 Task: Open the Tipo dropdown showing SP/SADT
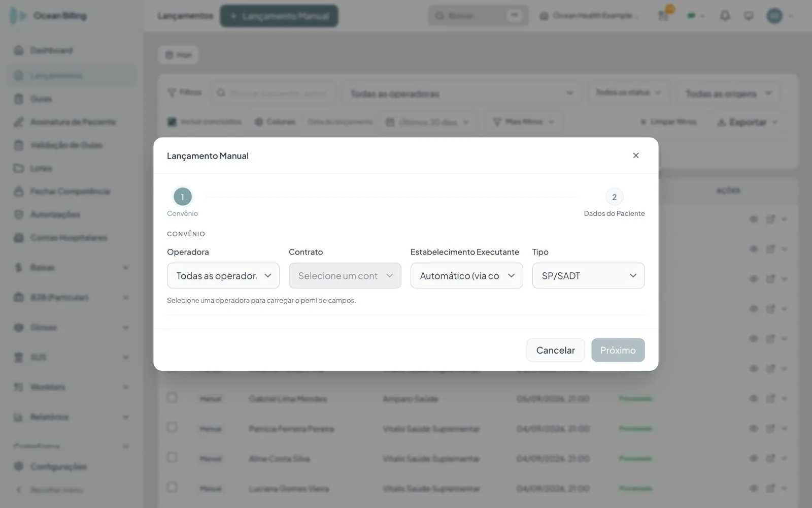(x=589, y=275)
